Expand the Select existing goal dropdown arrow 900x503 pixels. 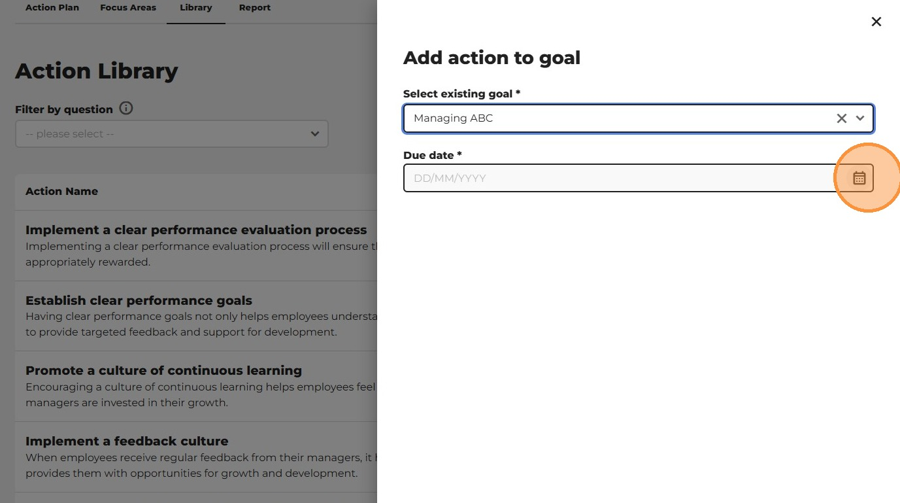(x=860, y=118)
